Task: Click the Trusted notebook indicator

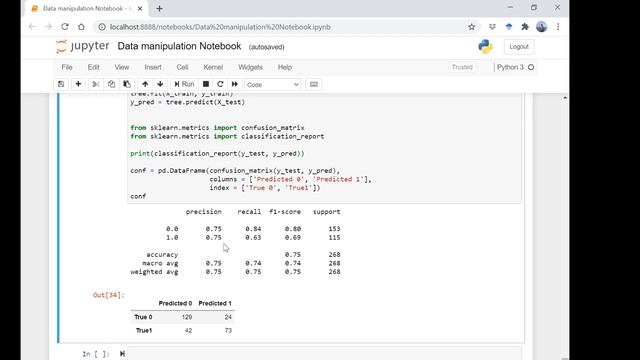Action: point(462,67)
